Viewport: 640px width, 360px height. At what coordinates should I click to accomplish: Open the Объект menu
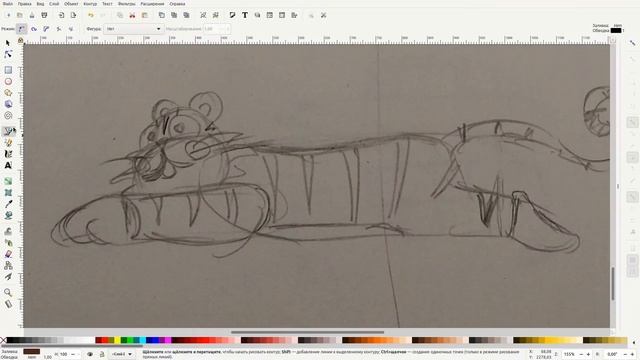tap(71, 4)
